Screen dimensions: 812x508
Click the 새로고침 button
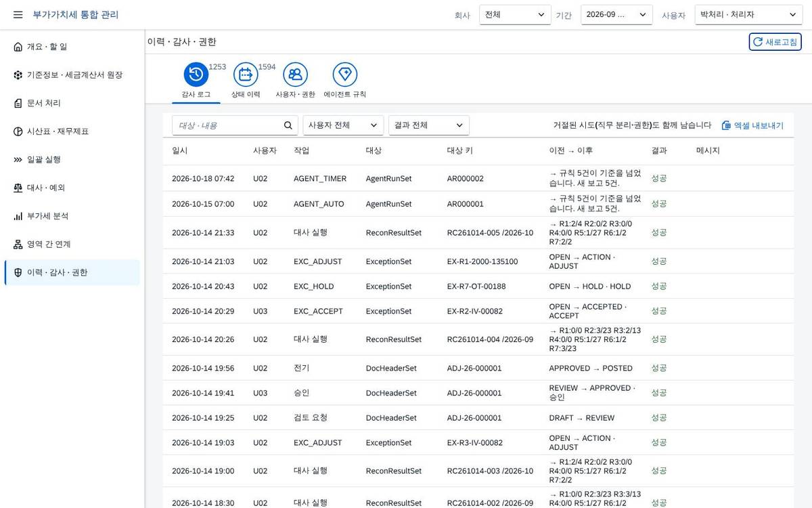775,42
